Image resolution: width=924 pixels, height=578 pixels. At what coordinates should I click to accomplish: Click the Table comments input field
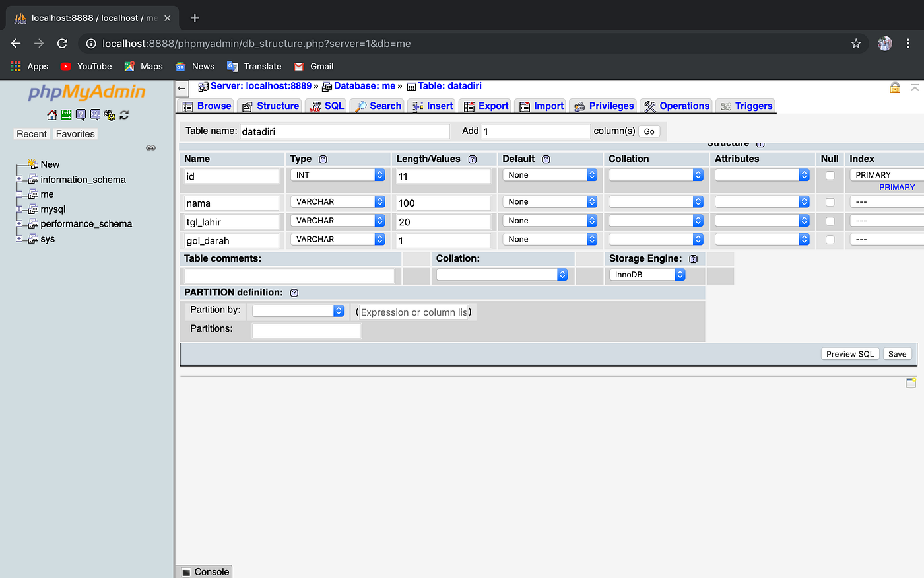(288, 274)
